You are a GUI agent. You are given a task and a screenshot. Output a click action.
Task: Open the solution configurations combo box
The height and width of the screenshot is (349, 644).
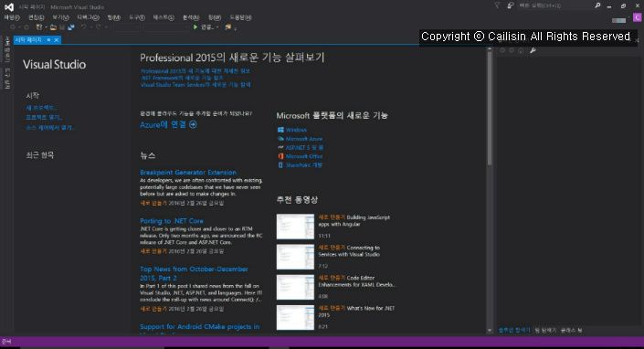(x=126, y=27)
